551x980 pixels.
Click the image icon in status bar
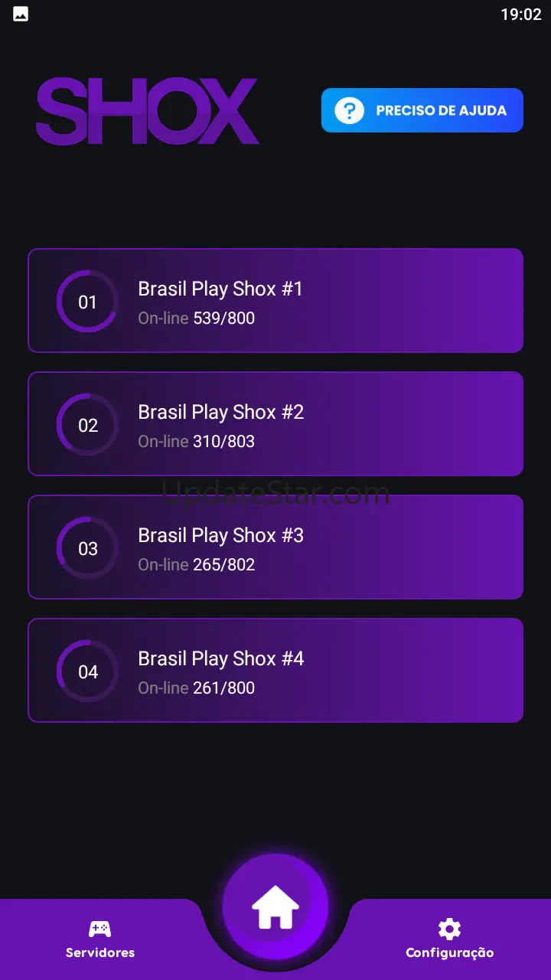point(21,15)
